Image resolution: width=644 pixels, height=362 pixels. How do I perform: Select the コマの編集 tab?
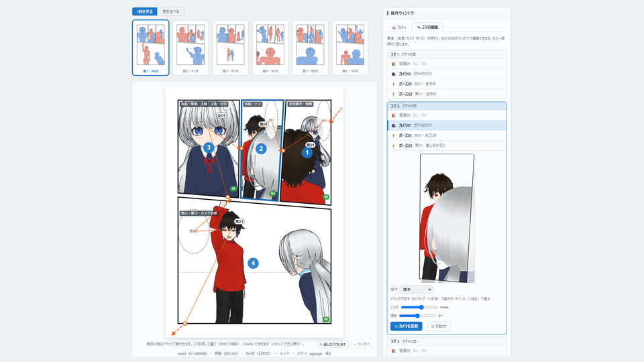(427, 27)
